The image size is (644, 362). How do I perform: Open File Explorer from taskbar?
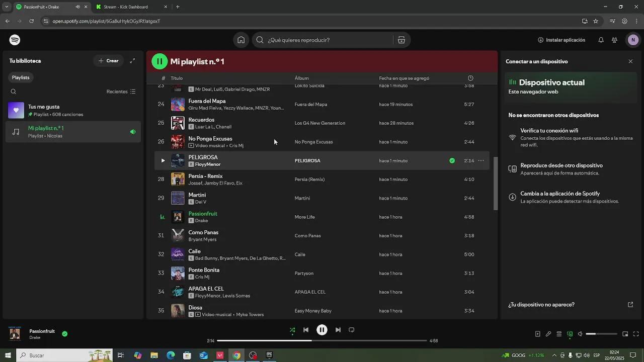click(x=154, y=355)
